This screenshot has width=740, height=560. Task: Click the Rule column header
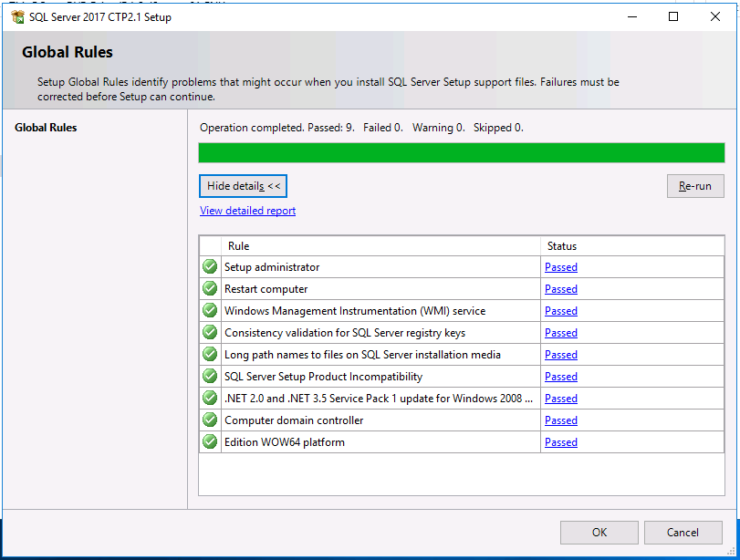380,245
